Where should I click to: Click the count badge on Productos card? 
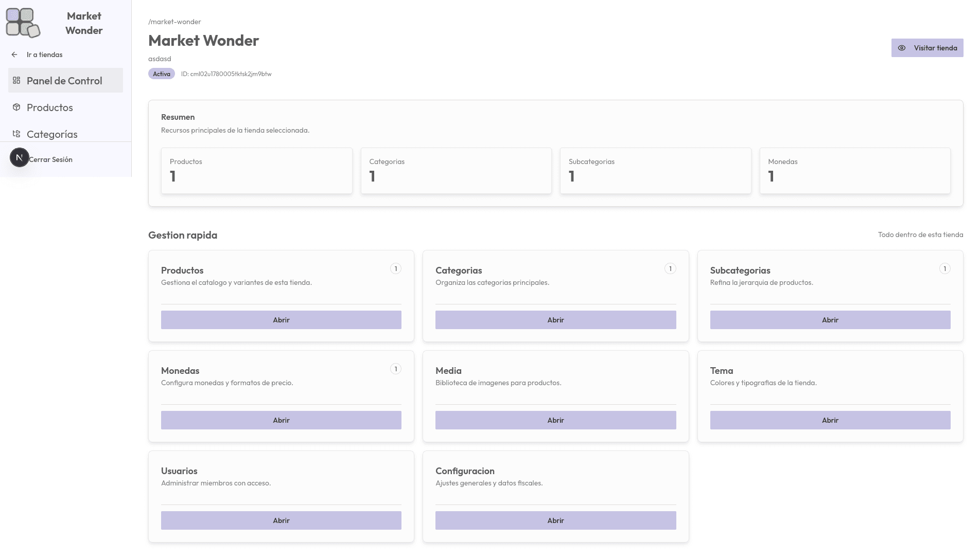(395, 268)
